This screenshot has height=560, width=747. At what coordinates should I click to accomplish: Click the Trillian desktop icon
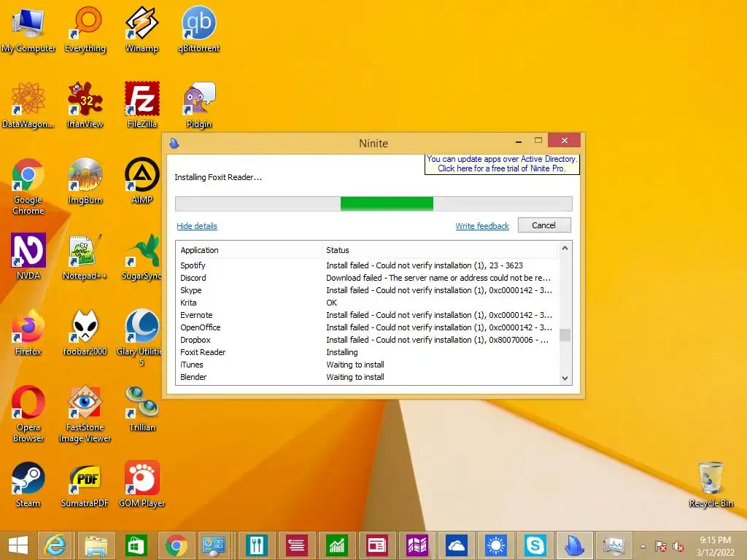coord(142,408)
